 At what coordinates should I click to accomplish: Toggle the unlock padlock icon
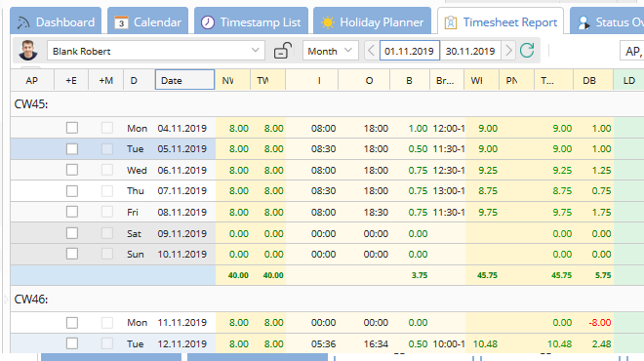(x=283, y=51)
